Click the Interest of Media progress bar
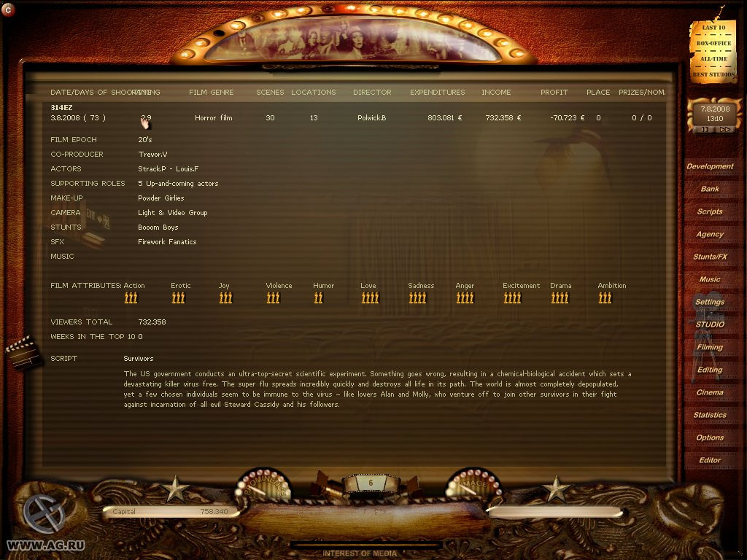 pos(366,545)
